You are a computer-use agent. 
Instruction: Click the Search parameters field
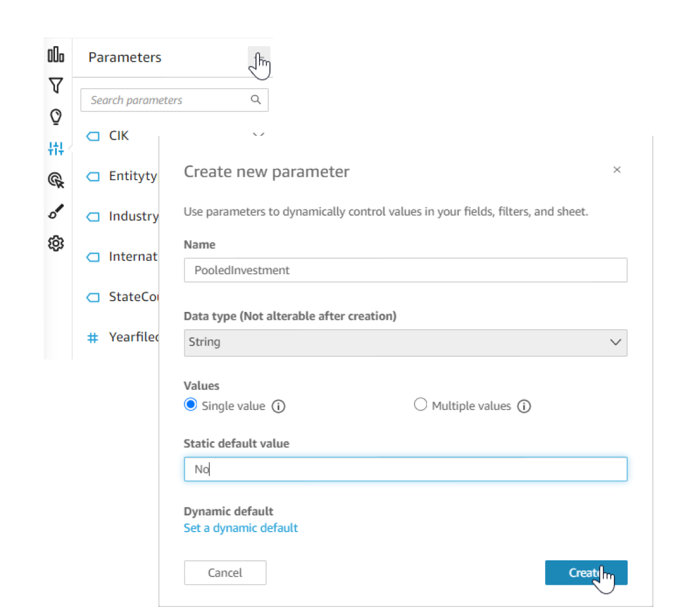click(174, 100)
